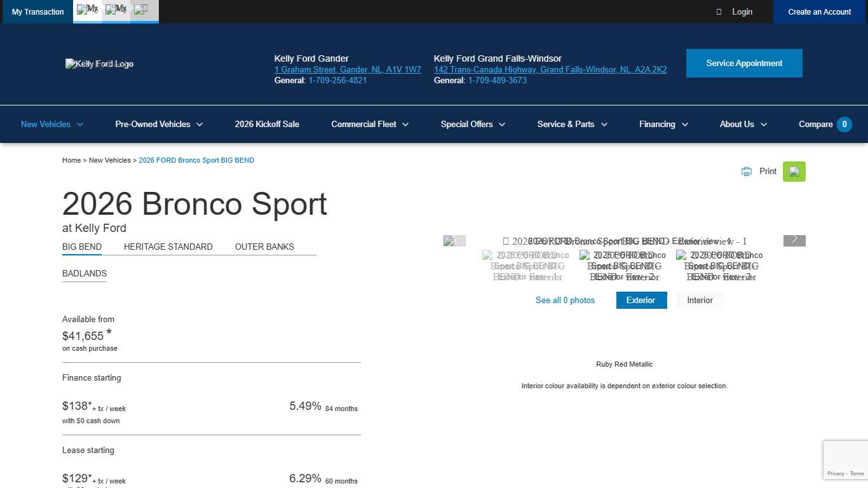
Task: Switch to the HERITAGE STANDARD trim tab
Action: pos(168,247)
